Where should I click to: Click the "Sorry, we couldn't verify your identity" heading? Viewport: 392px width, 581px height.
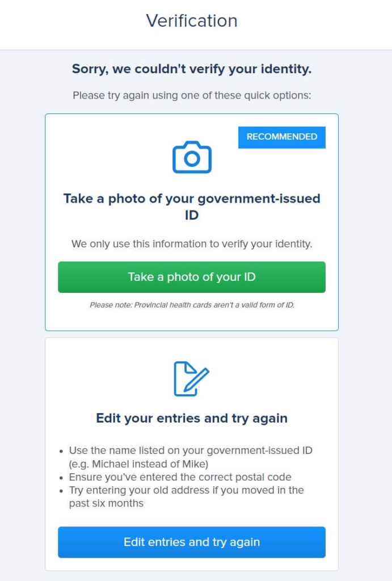192,69
